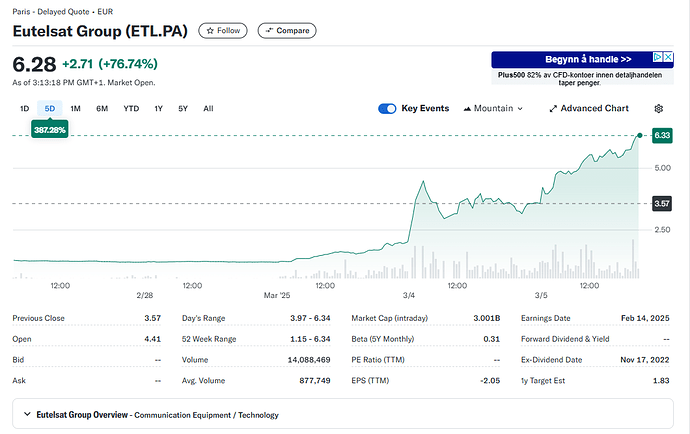690x434 pixels.
Task: Click the 2/28 date label on chart axis
Action: [145, 295]
